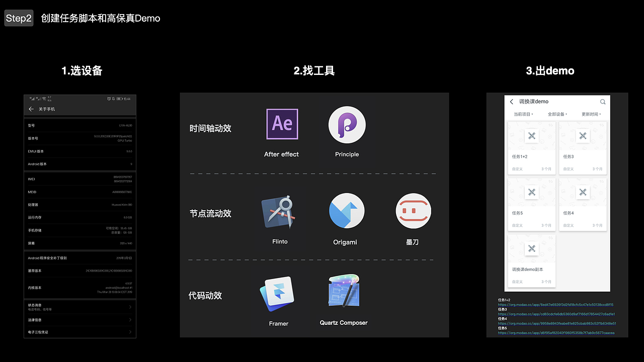Viewport: 644px width, 362px height.
Task: Select the 运行内存 row
Action: pyautogui.click(x=80, y=217)
